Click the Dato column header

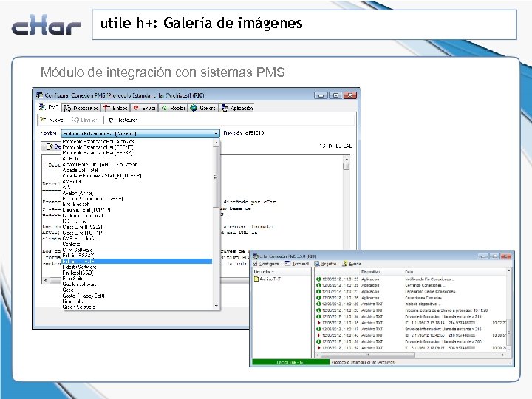(409, 272)
